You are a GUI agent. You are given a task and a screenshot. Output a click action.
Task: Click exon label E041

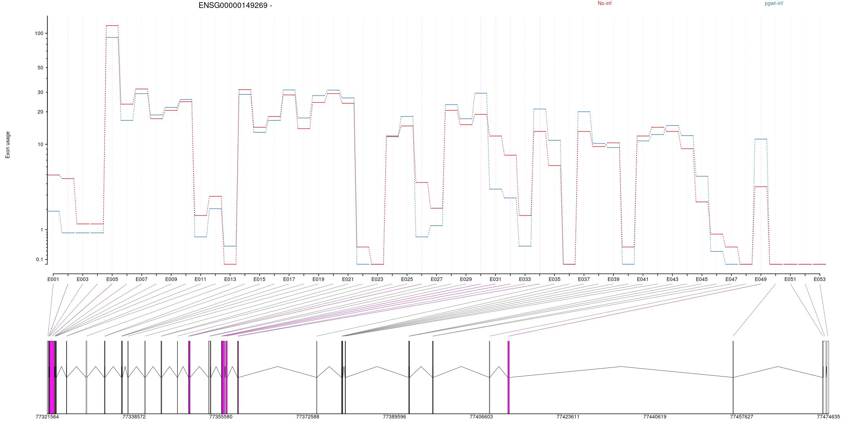pyautogui.click(x=643, y=279)
